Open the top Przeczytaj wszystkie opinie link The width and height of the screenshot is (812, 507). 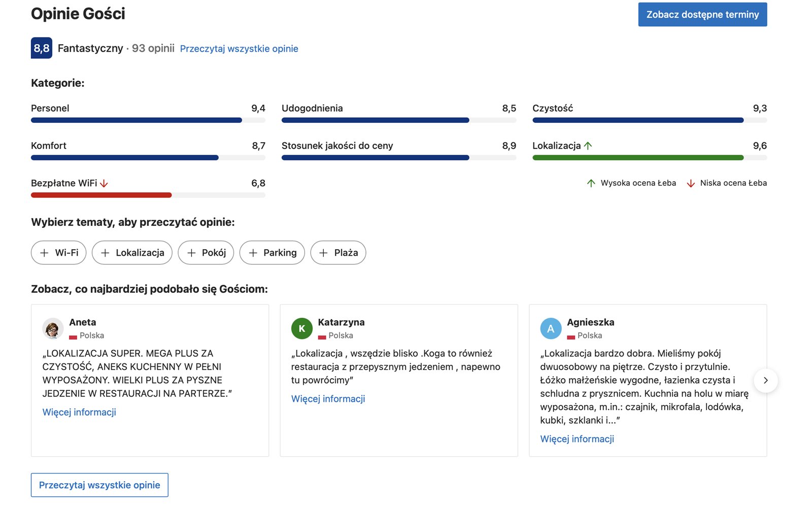pyautogui.click(x=239, y=49)
